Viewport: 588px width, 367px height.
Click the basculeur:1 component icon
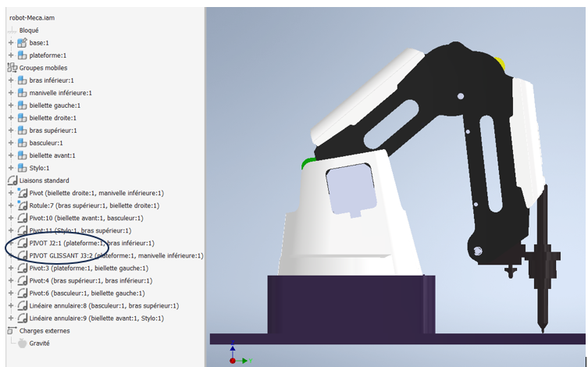tap(22, 143)
